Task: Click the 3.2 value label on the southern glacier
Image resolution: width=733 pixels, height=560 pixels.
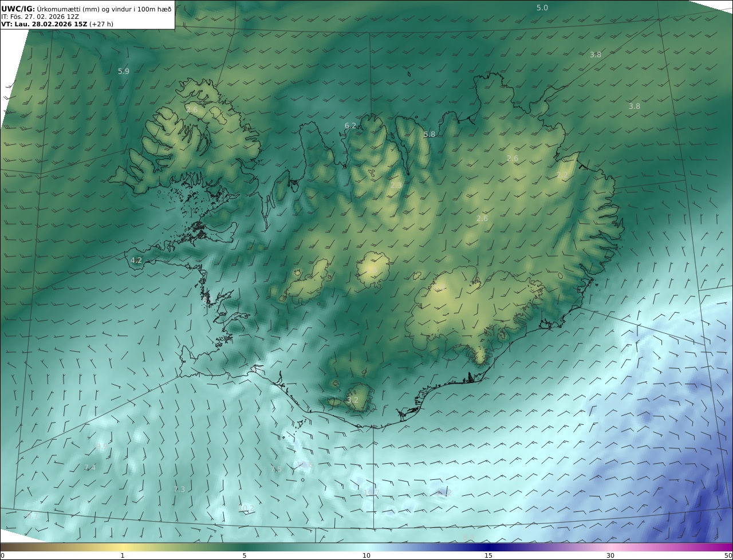Action: click(x=353, y=400)
